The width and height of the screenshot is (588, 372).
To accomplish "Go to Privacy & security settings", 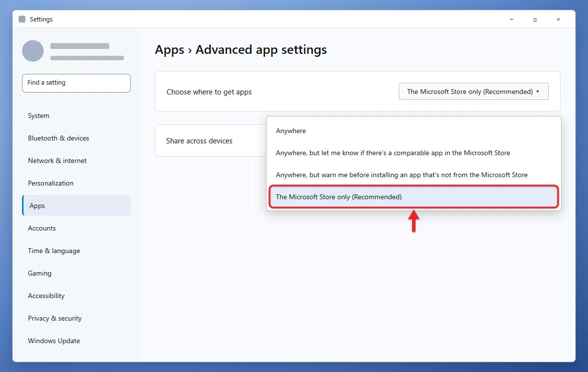I will point(76,319).
